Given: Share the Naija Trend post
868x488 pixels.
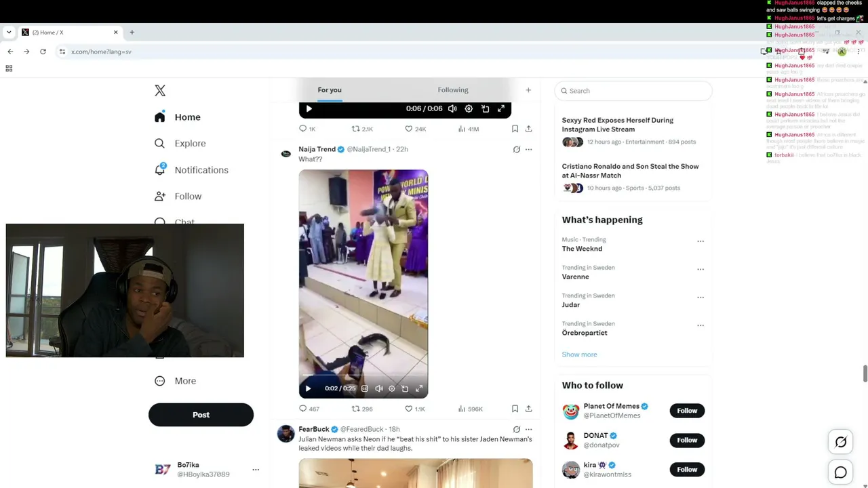Looking at the screenshot, I should 529,409.
